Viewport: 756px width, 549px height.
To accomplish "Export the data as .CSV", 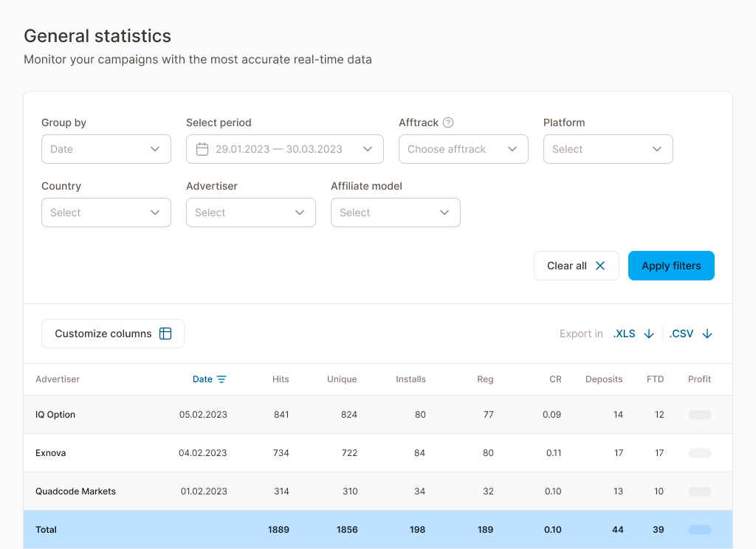I will click(681, 334).
